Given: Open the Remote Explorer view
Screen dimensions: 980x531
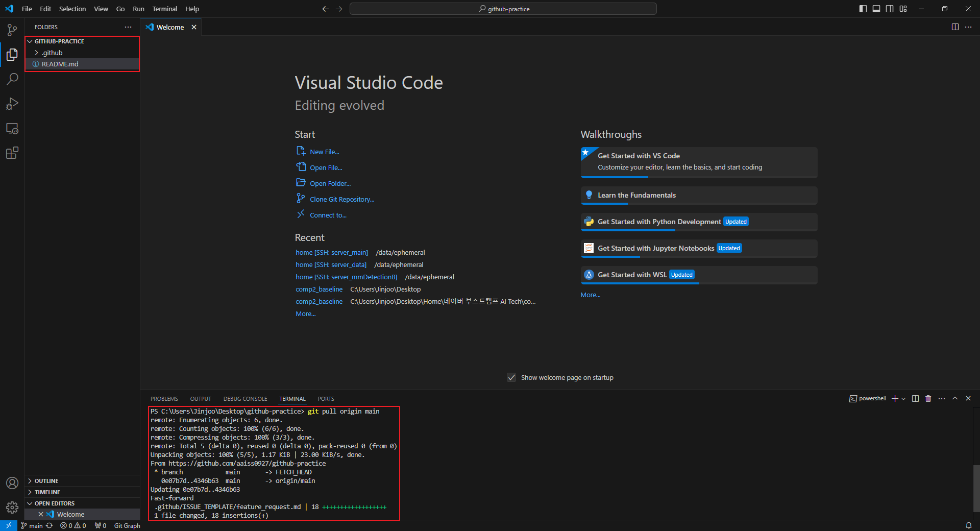Looking at the screenshot, I should point(12,128).
